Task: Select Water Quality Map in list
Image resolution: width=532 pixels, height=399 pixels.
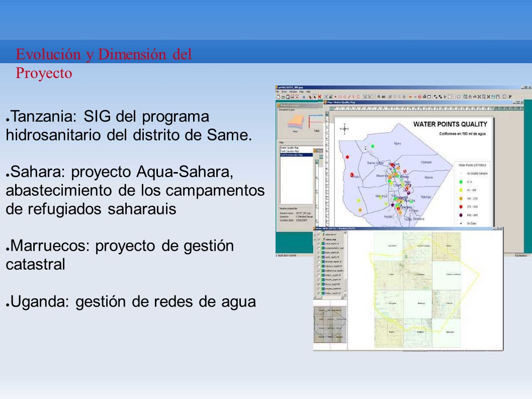Action: point(290,148)
